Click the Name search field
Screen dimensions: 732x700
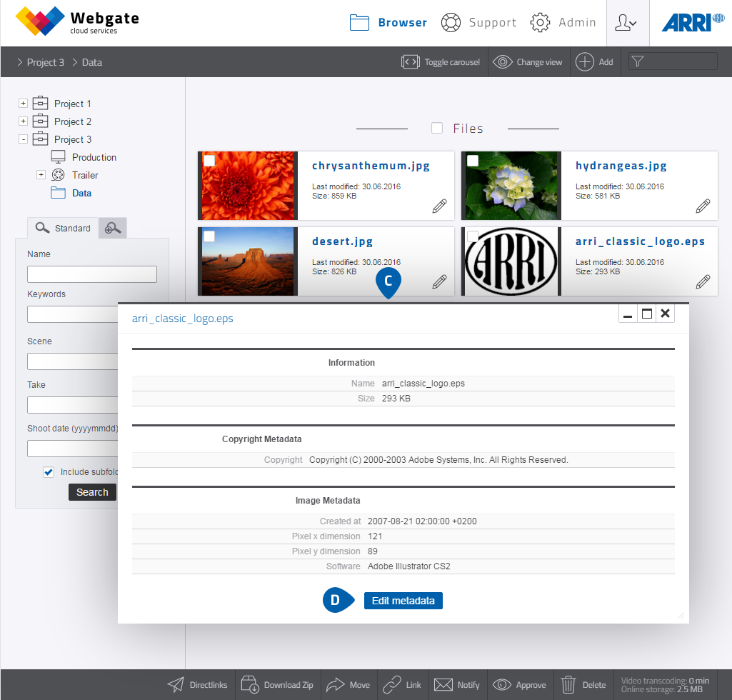pos(92,274)
